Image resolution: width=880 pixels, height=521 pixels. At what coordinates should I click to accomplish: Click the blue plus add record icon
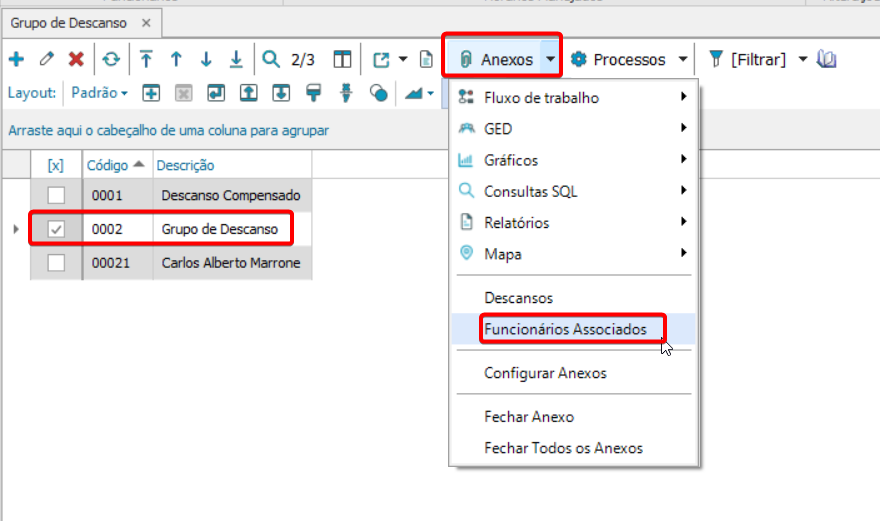[x=16, y=59]
